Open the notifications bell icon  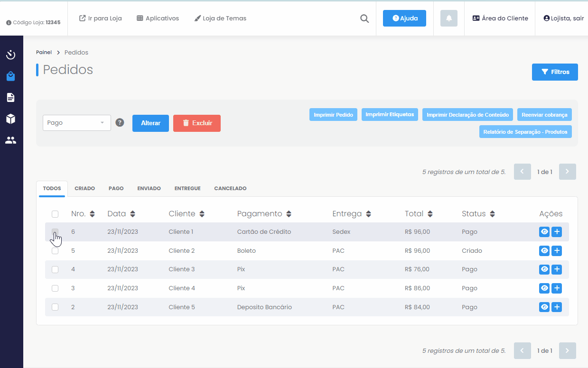(x=448, y=18)
